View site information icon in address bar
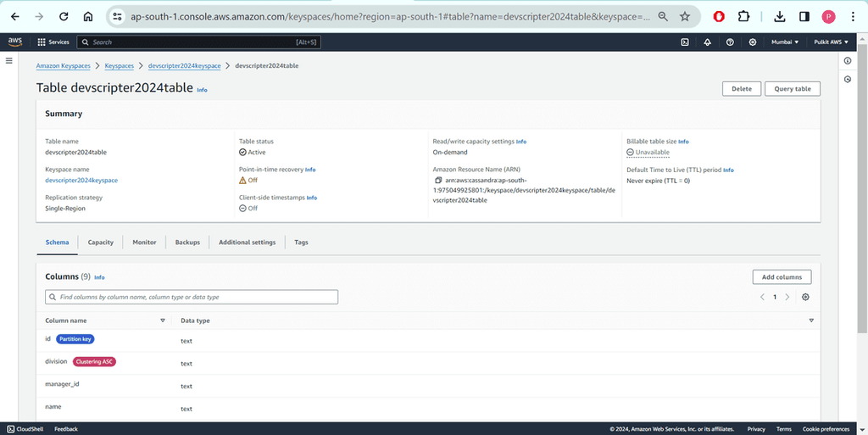This screenshot has width=868, height=435. click(x=117, y=17)
